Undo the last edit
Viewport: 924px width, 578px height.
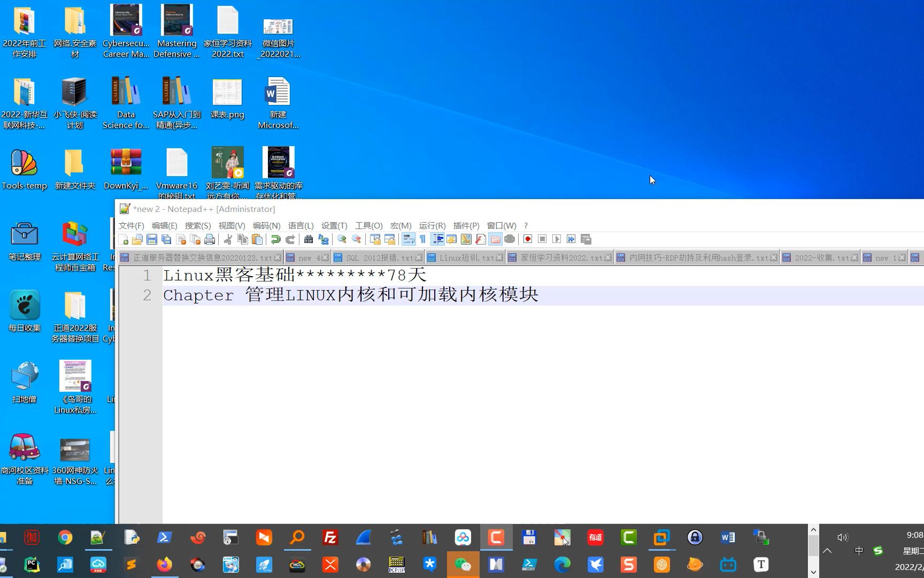pyautogui.click(x=275, y=239)
